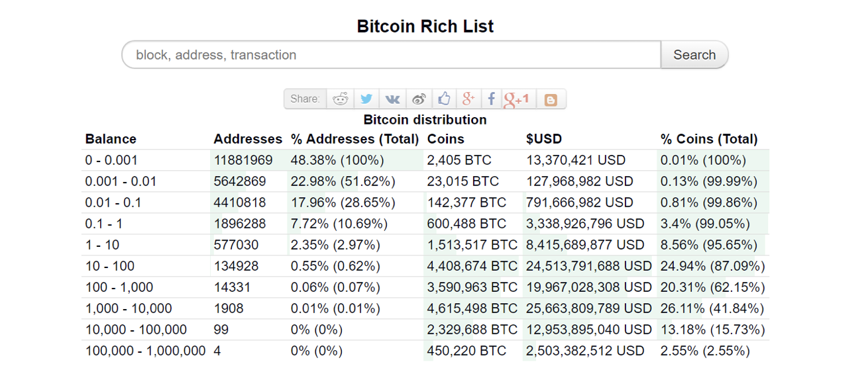Click the Coins column header
868x372 pixels.
(445, 139)
